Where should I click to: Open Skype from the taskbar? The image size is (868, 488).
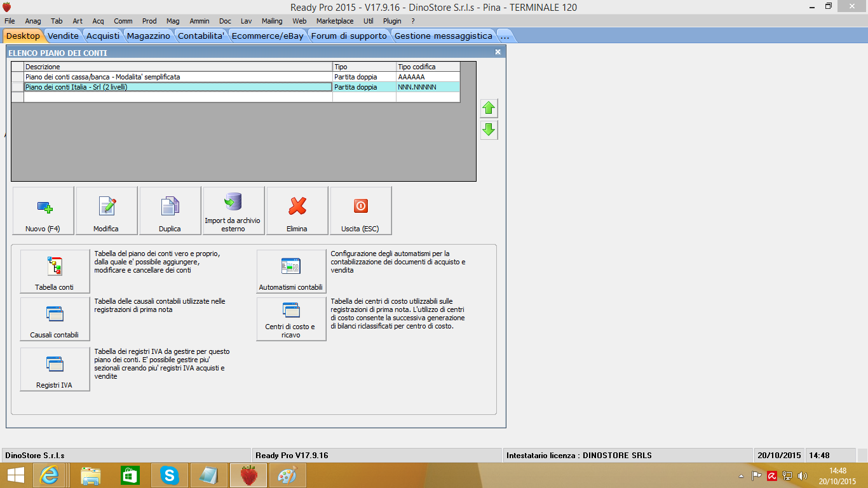click(x=170, y=475)
